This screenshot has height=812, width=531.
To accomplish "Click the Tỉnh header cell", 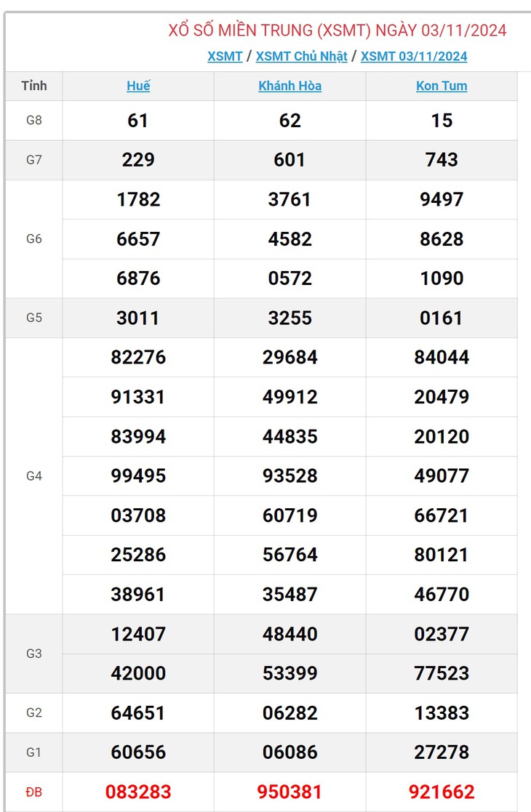I will point(34,86).
